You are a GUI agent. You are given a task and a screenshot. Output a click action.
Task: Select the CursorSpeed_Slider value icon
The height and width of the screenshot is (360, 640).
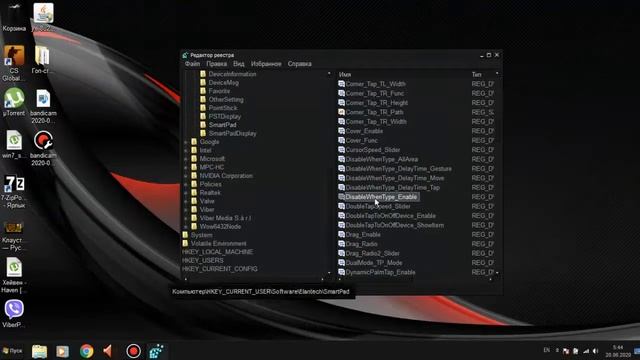[x=342, y=150]
